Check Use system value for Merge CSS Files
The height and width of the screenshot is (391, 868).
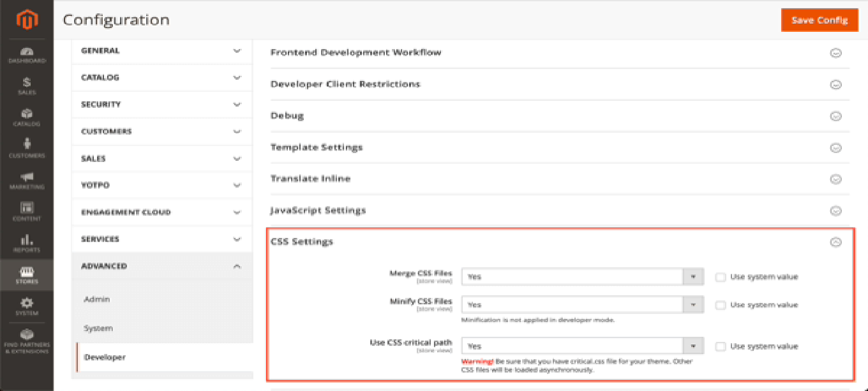pyautogui.click(x=721, y=277)
